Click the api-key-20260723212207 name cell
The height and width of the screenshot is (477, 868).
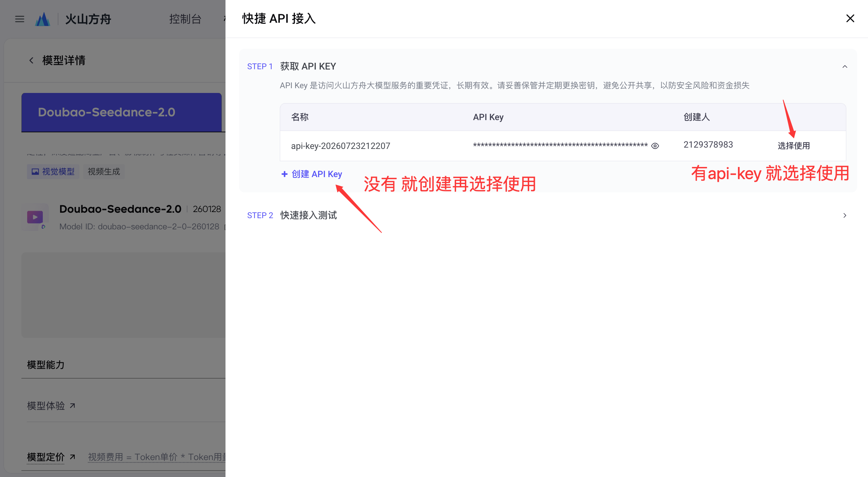[341, 146]
